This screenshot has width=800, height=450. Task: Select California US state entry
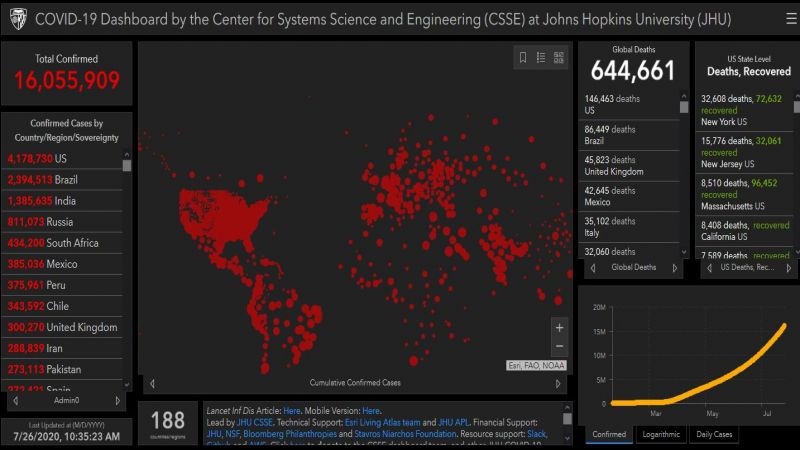coord(744,231)
